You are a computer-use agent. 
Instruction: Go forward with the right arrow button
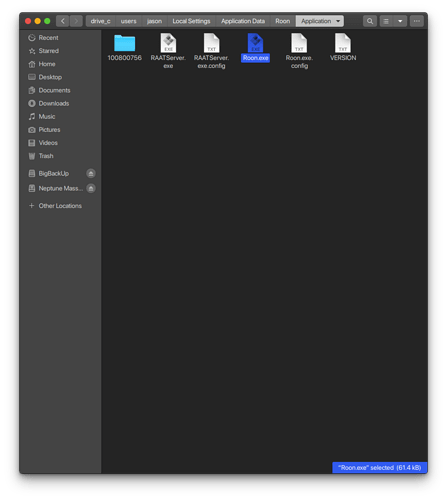76,21
